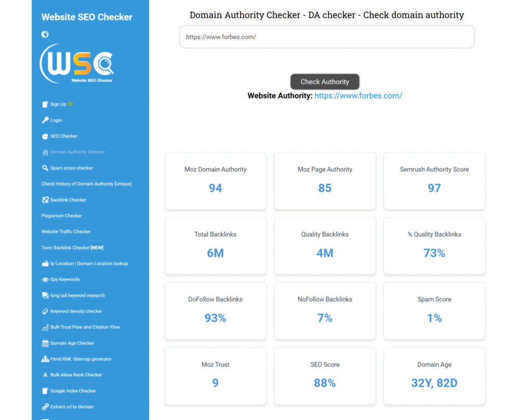Select Domain Authority Checker in sidebar

click(90, 152)
